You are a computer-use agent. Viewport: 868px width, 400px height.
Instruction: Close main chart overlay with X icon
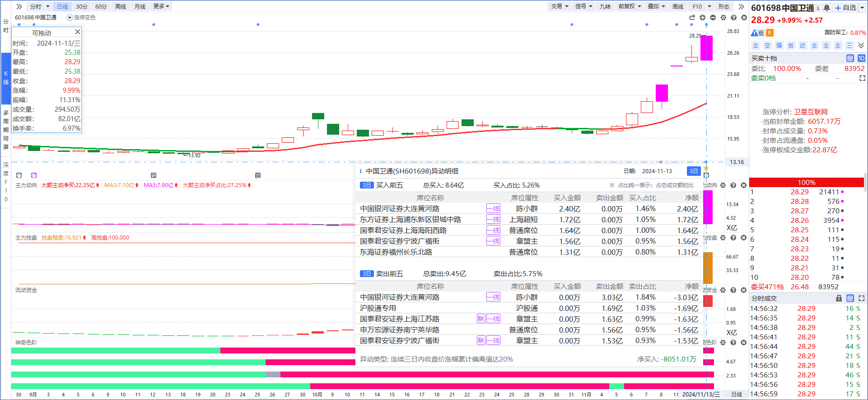744,18
